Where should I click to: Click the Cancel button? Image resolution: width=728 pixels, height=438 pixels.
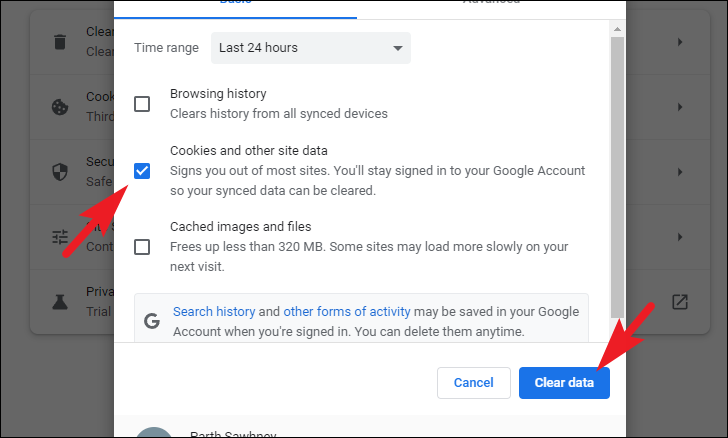click(x=474, y=382)
